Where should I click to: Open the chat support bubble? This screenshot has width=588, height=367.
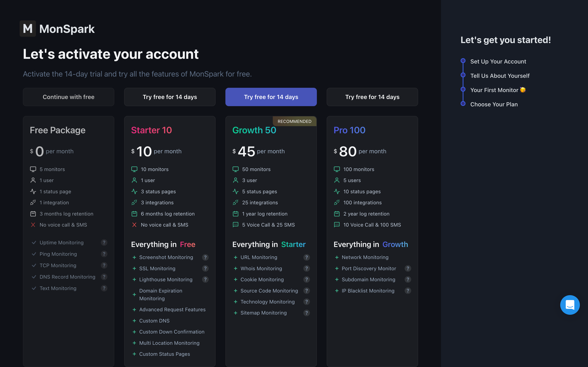pyautogui.click(x=570, y=305)
